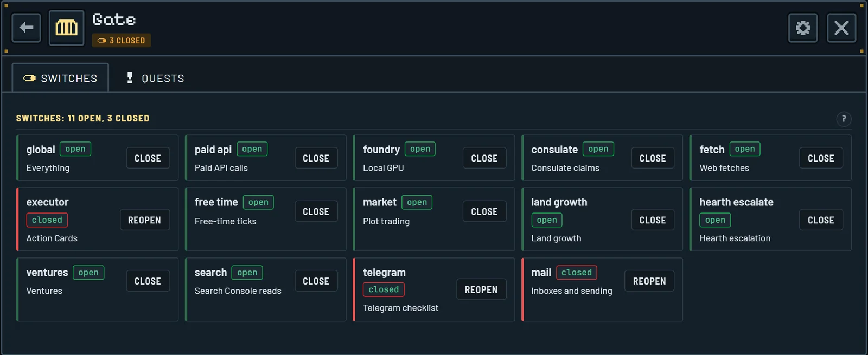Image resolution: width=868 pixels, height=355 pixels.
Task: Select the 'Search Console reads' text
Action: coord(238,291)
